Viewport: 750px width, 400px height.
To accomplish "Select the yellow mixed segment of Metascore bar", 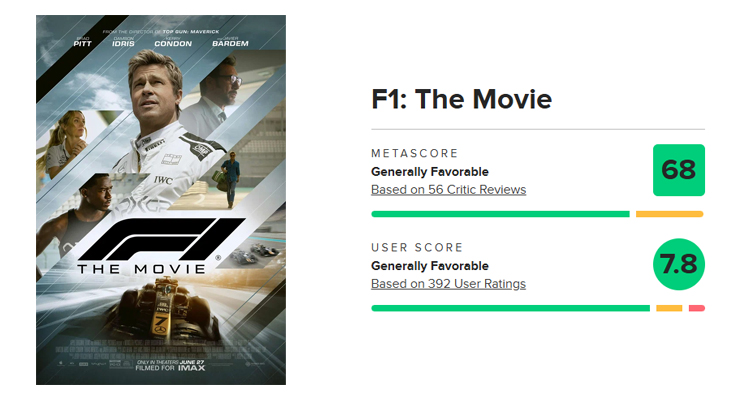I will click(x=670, y=214).
